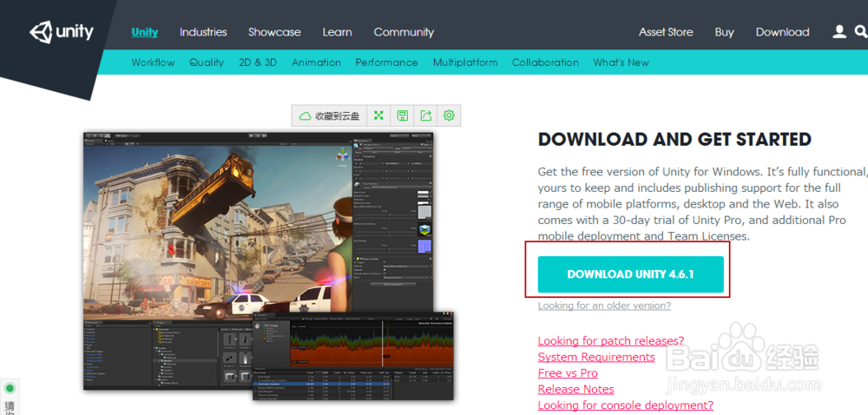Click Looking for patch releases link

(x=611, y=340)
